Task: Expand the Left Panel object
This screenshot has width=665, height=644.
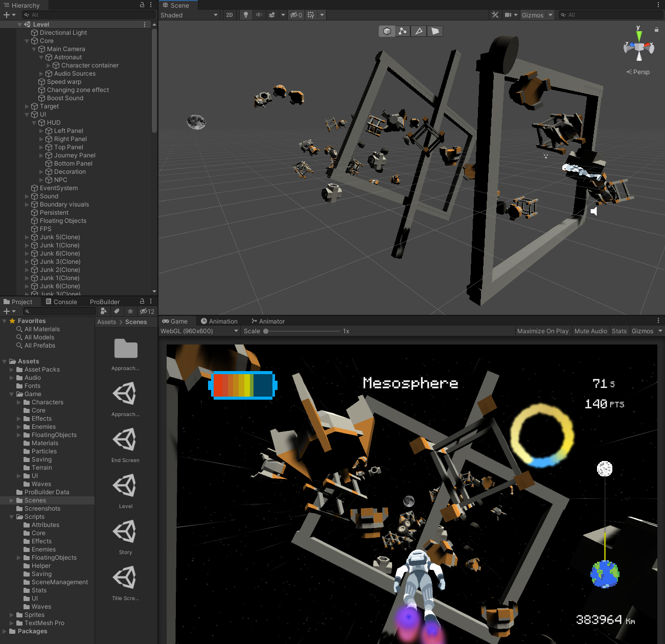Action: click(x=41, y=131)
